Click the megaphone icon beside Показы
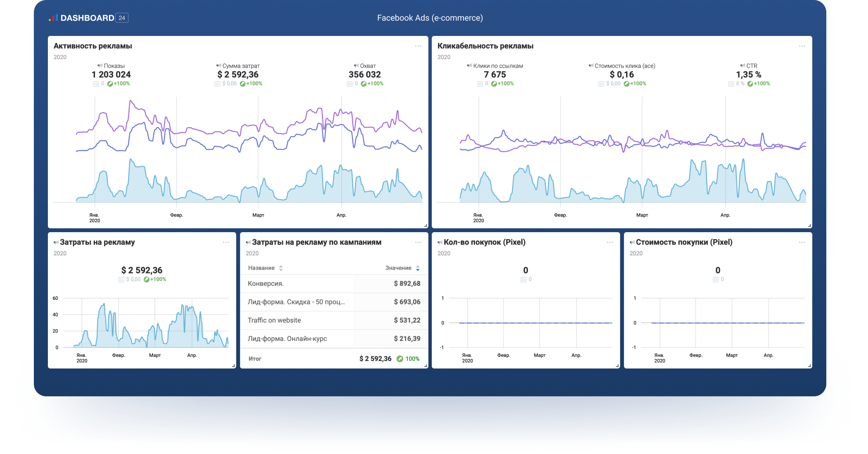Viewport: 868px width, 454px height. [100, 66]
